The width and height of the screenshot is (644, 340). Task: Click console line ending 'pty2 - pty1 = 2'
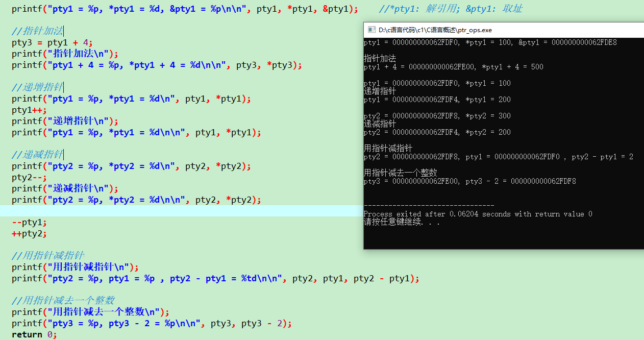point(498,157)
